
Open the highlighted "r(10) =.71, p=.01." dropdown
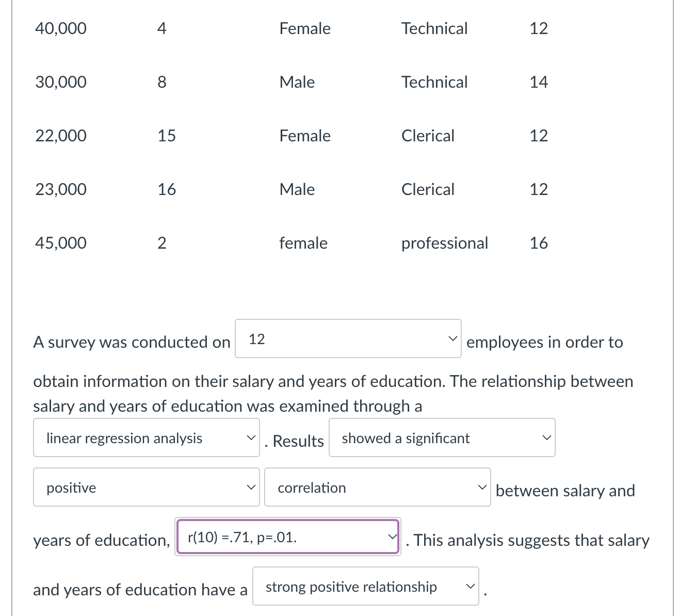(287, 537)
